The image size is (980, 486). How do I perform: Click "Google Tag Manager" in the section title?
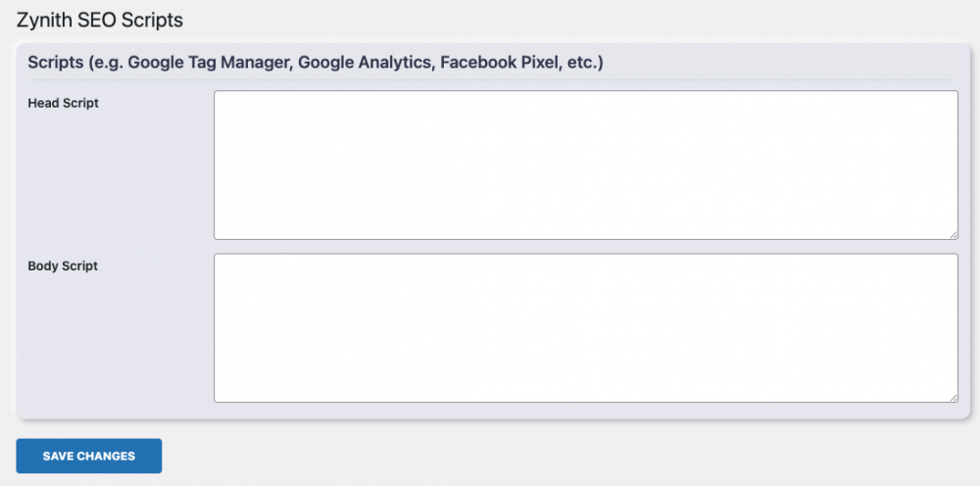coord(208,63)
